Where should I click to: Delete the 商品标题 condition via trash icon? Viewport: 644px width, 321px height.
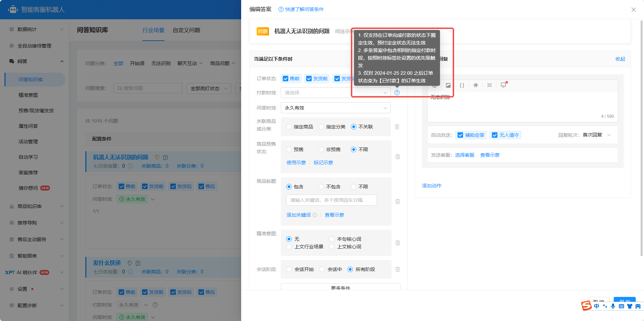pos(398,201)
